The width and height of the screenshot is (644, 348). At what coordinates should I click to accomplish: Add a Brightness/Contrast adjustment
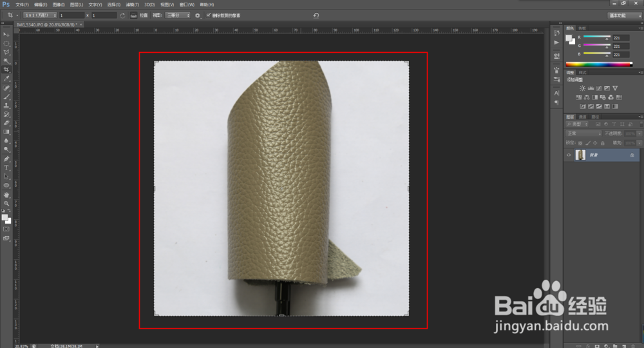[x=582, y=88]
